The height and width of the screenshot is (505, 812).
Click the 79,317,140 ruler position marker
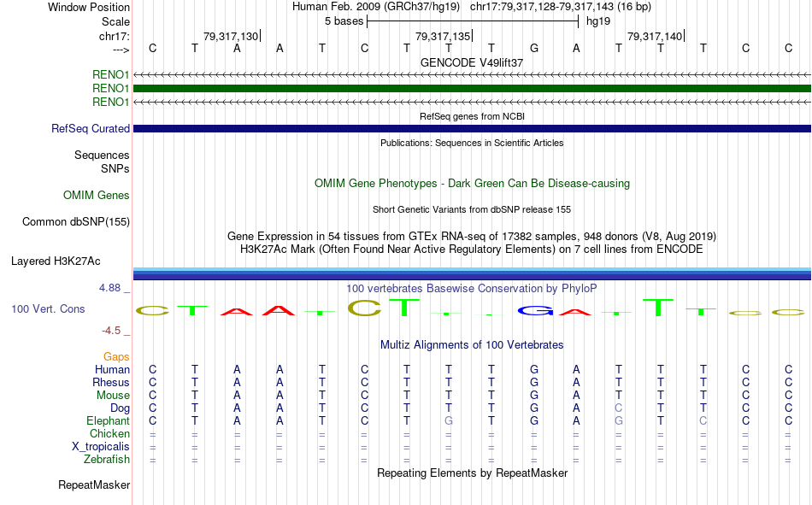point(656,36)
